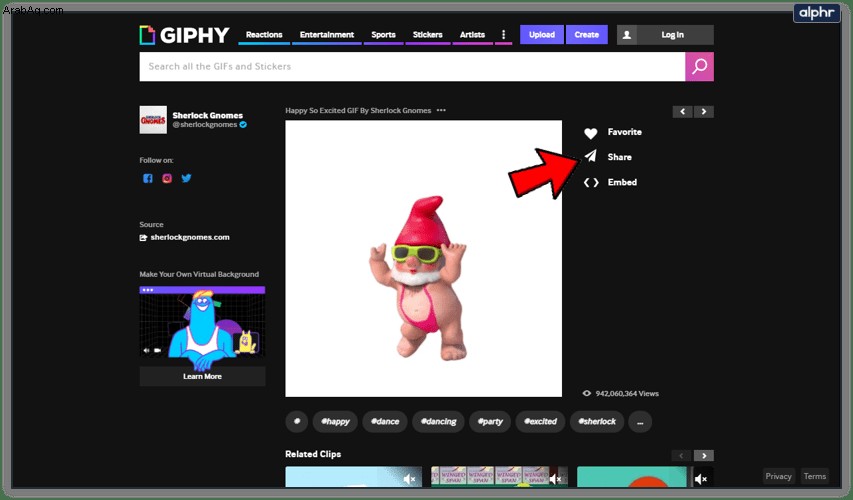Open the three-dot options beside GIF title

coord(441,110)
